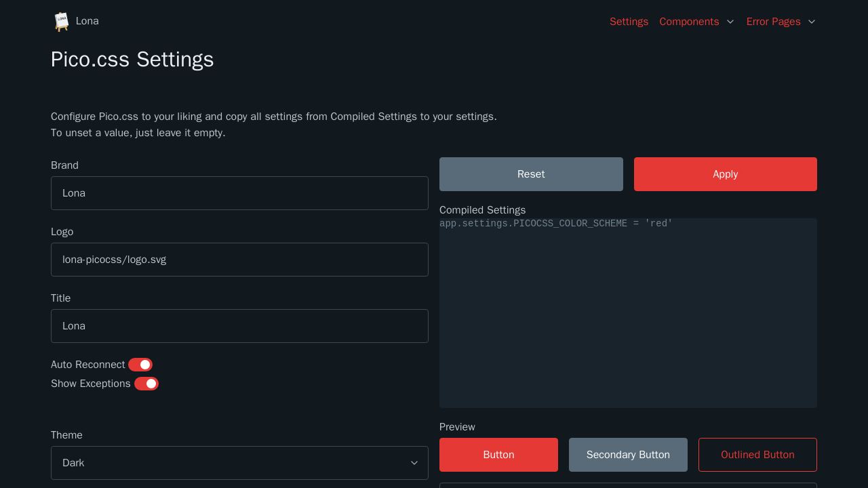Toggle the Show Exceptions switch
This screenshot has width=868, height=488.
146,384
